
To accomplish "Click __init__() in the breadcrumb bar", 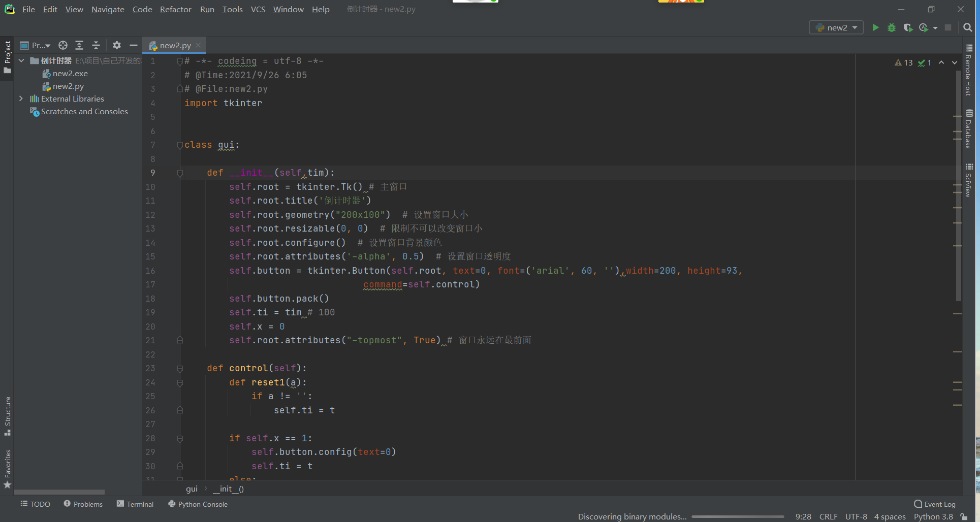I will coord(228,488).
